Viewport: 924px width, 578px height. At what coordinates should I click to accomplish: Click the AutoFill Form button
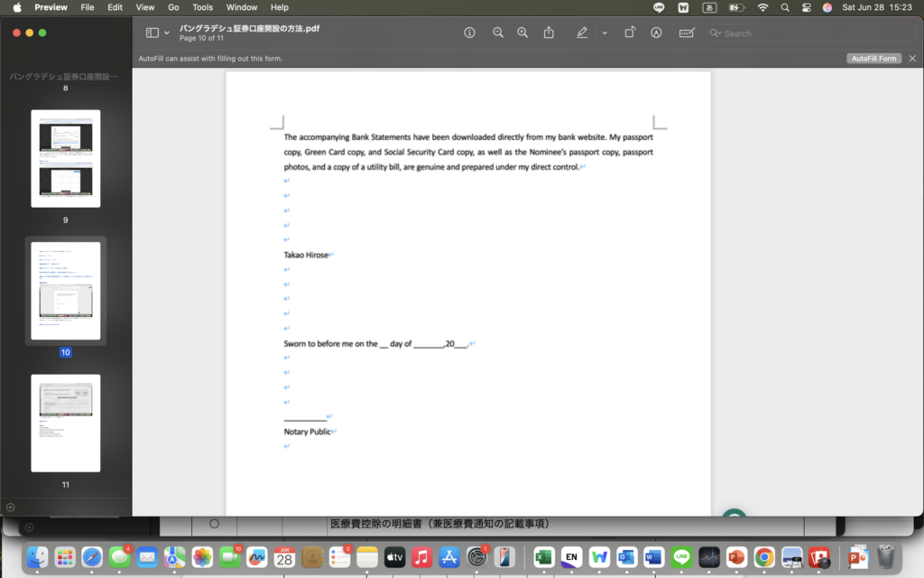pyautogui.click(x=873, y=59)
